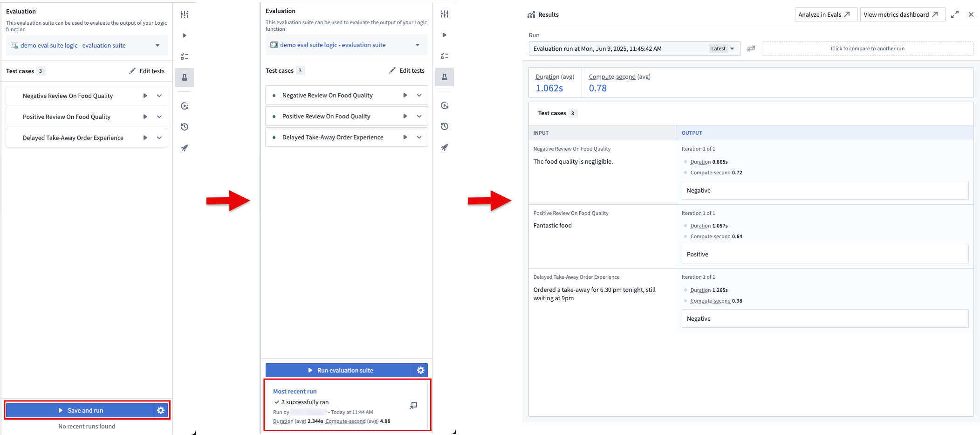
Task: Click Analyze in Evals button
Action: pyautogui.click(x=824, y=14)
